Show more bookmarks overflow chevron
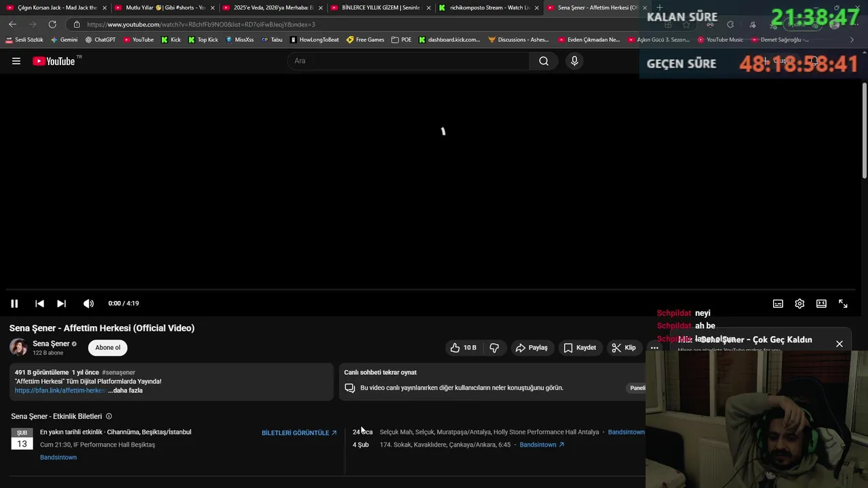 point(852,40)
